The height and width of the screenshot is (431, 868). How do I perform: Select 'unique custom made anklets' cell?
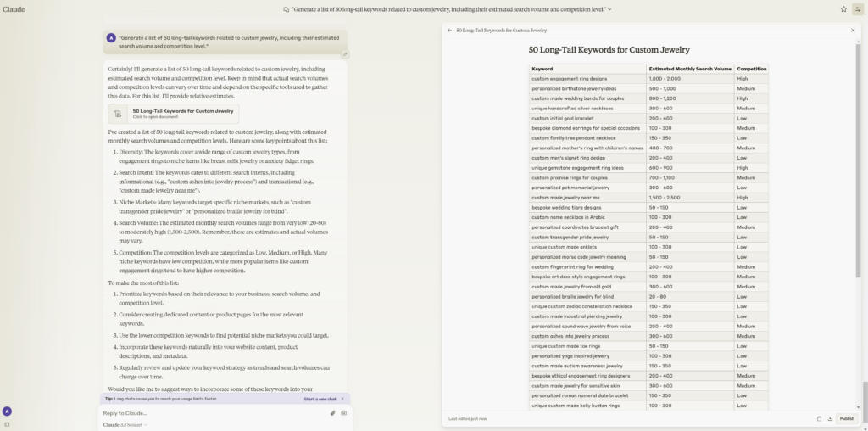[x=587, y=247]
